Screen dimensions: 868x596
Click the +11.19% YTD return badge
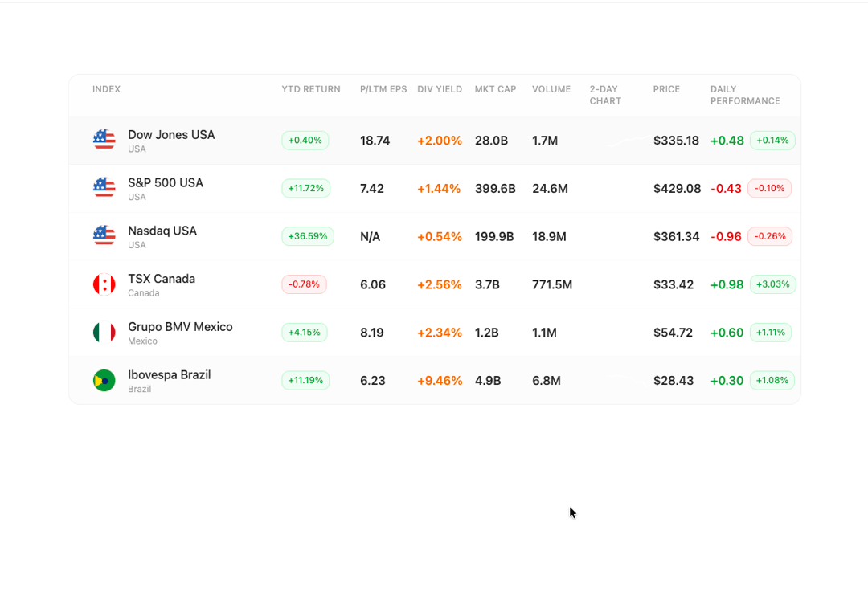(305, 380)
